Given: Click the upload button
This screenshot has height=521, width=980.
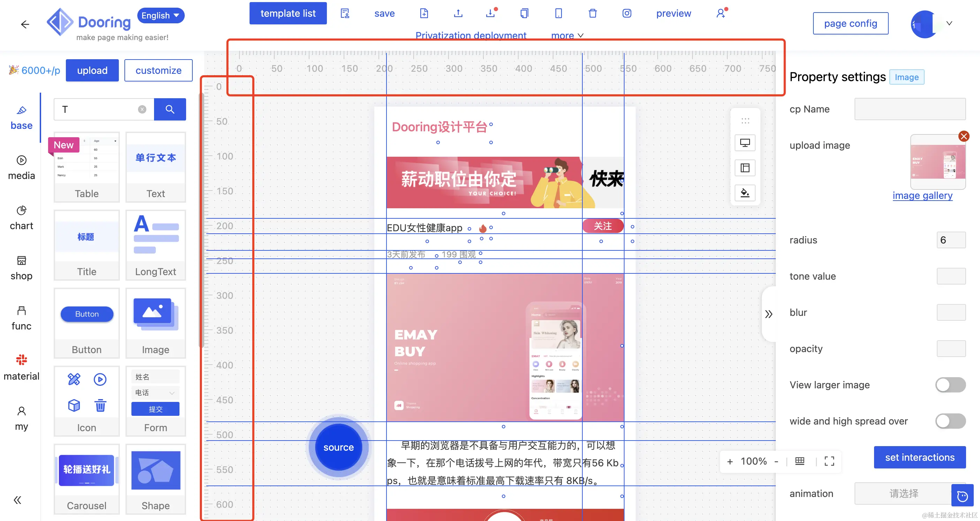Looking at the screenshot, I should pos(92,70).
